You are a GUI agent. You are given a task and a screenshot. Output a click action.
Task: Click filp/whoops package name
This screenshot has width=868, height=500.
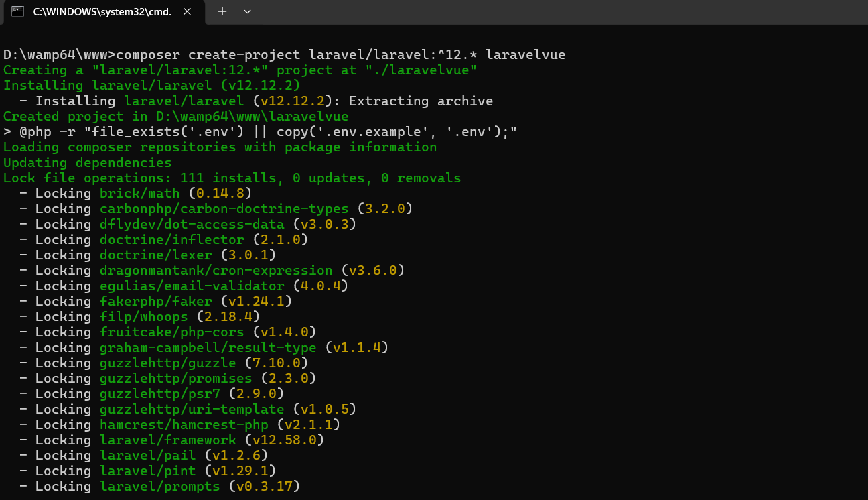click(143, 317)
